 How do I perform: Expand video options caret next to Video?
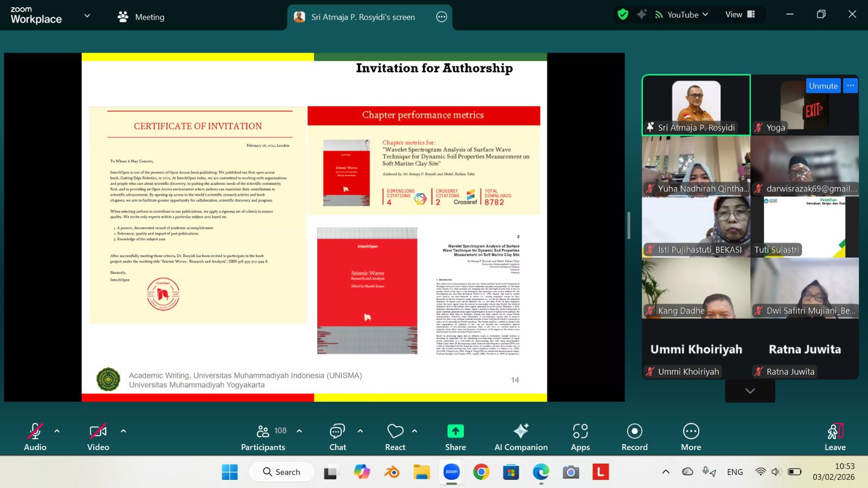point(123,431)
